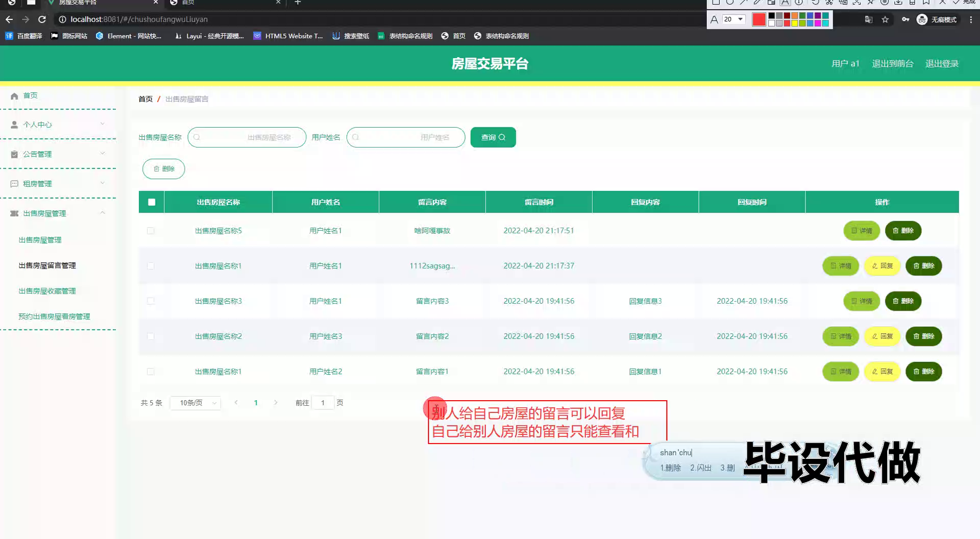Viewport: 980px width, 539px height.
Task: Click the 查询 search button
Action: [493, 137]
